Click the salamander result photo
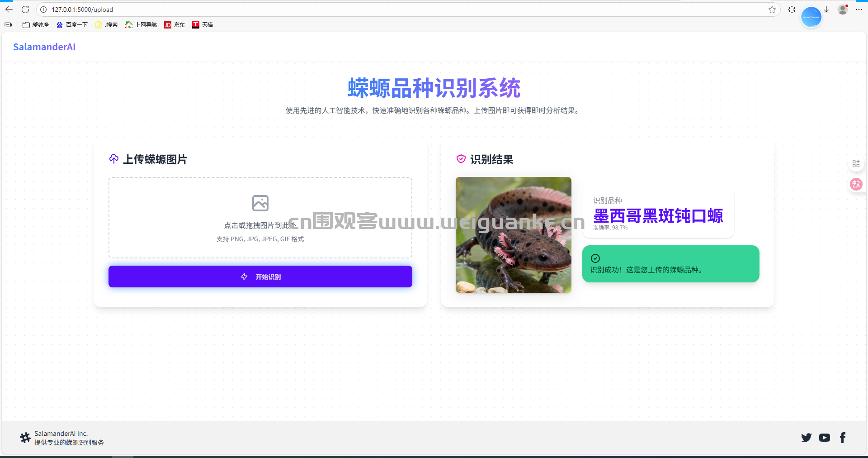The height and width of the screenshot is (458, 868). click(513, 235)
